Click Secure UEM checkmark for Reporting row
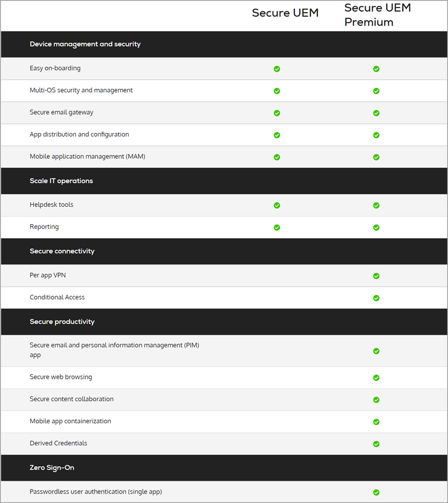This screenshot has height=503, width=448. click(277, 227)
